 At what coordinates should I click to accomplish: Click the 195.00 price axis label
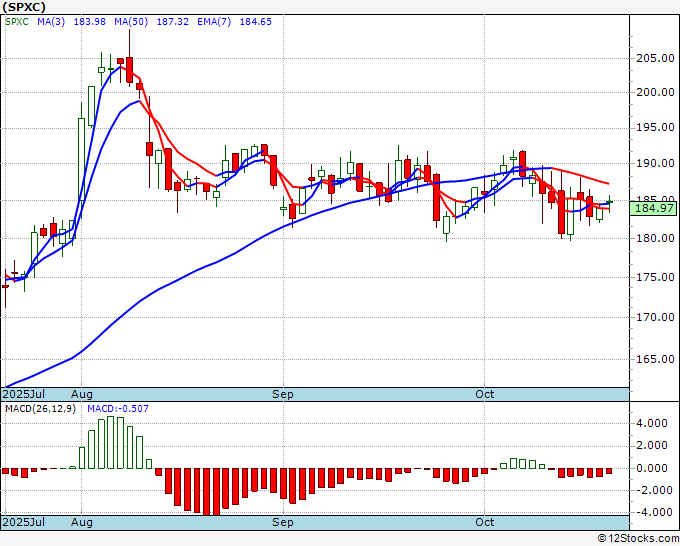tap(655, 128)
